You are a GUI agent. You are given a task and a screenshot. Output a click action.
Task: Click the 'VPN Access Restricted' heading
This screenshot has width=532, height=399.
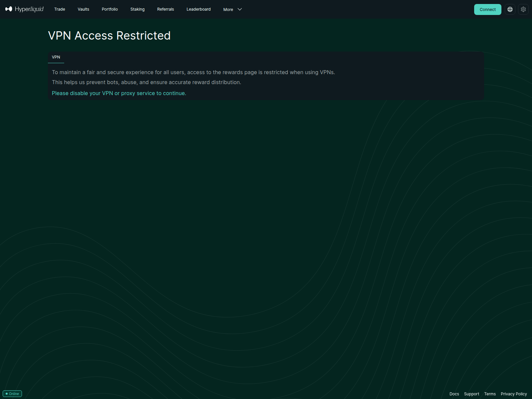click(x=109, y=36)
